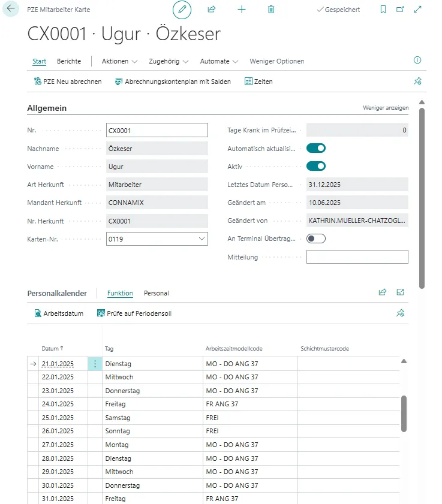Viewport: 442px width, 504px height.
Task: Disable the Aktiv toggle
Action: pos(316,166)
